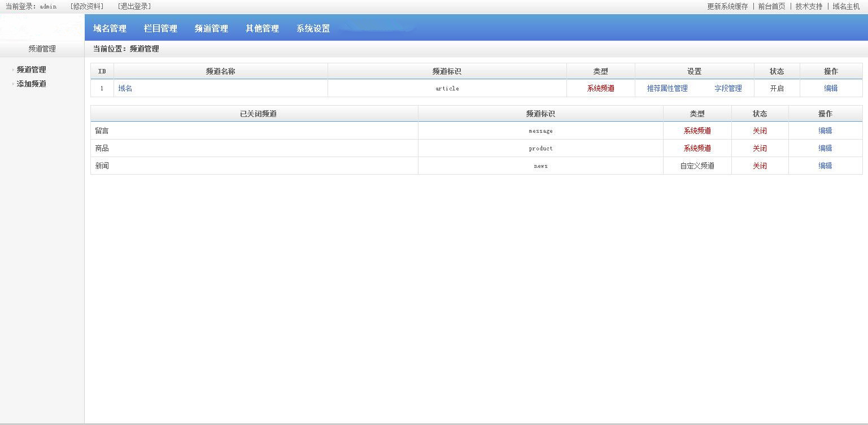This screenshot has height=425, width=868.
Task: Open the 域名管理 menu
Action: 110,28
